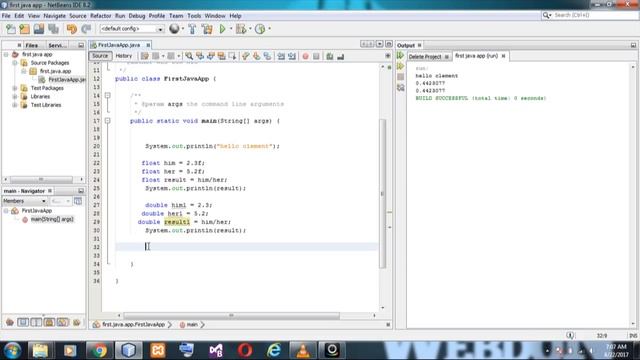Switch to the Services tab

[x=58, y=45]
